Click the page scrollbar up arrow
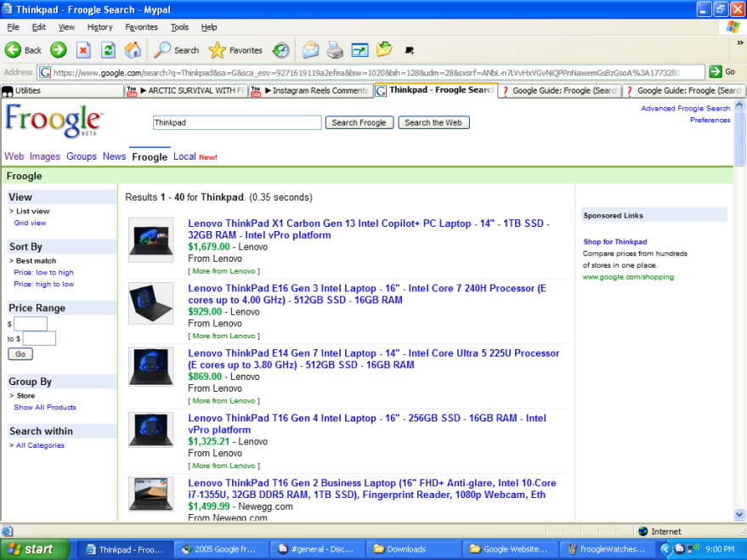747x560 pixels. pos(739,105)
